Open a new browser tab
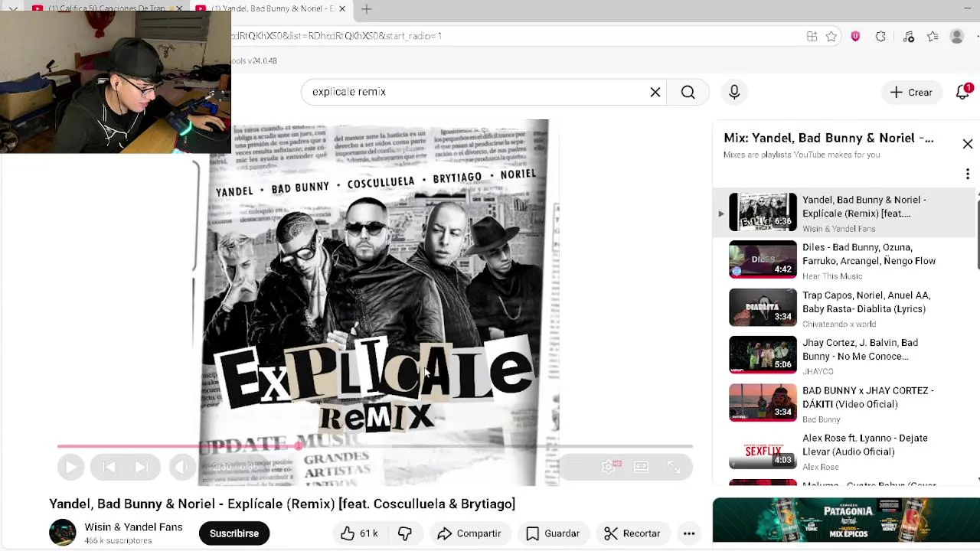Viewport: 980px width, 551px height. coord(367,9)
